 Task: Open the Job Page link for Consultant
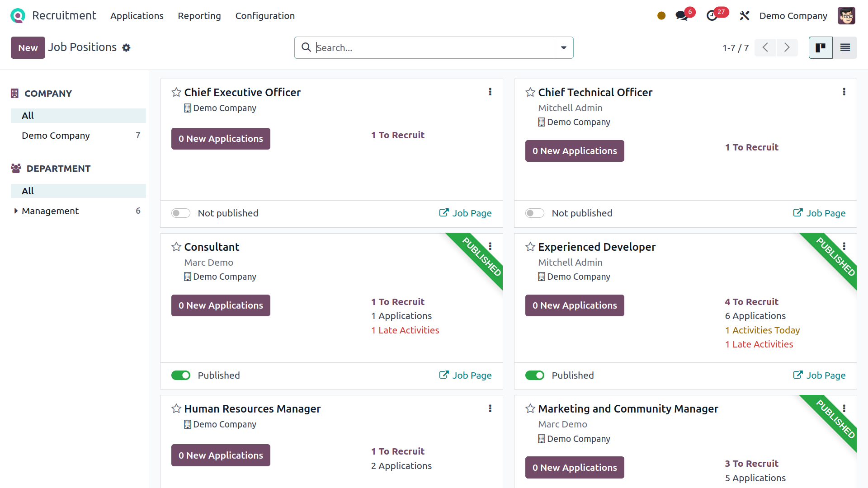click(466, 375)
